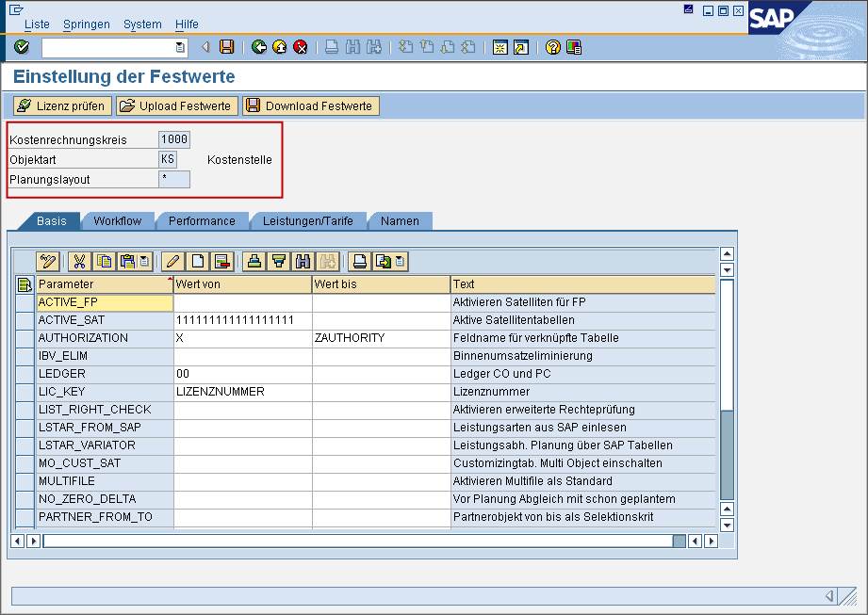This screenshot has height=615, width=868.
Task: Open the Leistungen/Tarife tab
Action: tap(307, 221)
